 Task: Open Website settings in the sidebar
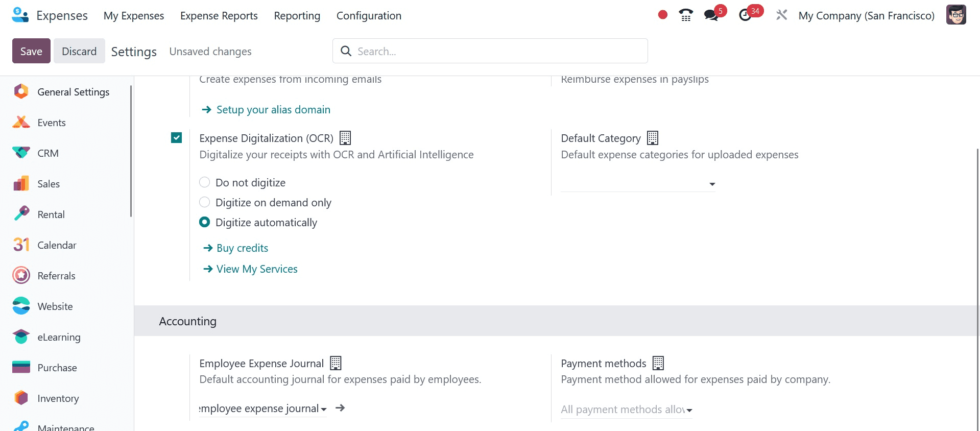coord(66,306)
